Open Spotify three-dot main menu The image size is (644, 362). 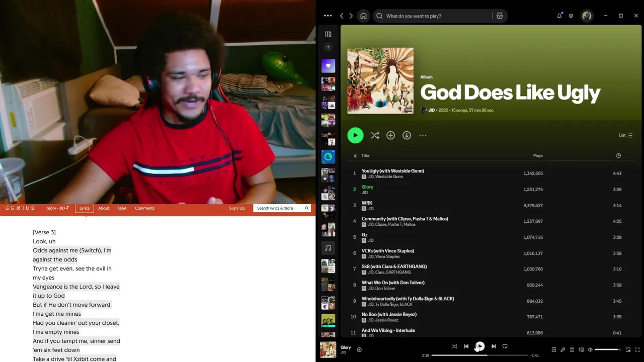[328, 16]
